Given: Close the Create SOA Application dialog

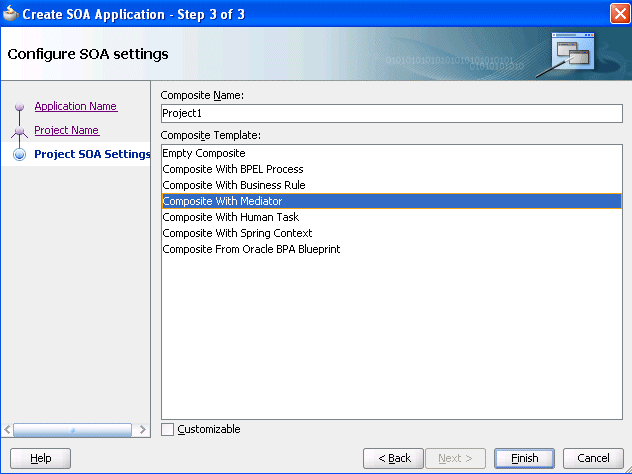Looking at the screenshot, I should click(620, 14).
